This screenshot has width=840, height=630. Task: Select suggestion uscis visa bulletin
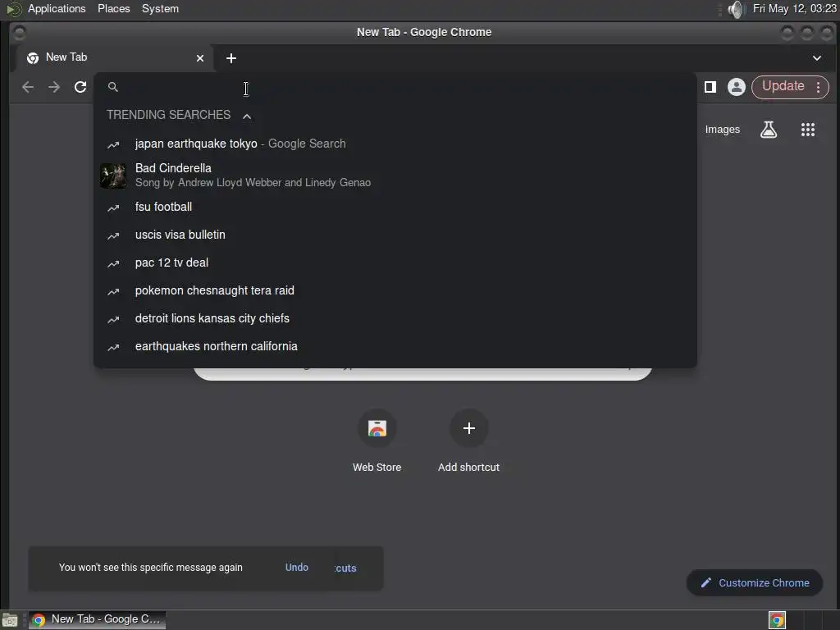pos(395,235)
